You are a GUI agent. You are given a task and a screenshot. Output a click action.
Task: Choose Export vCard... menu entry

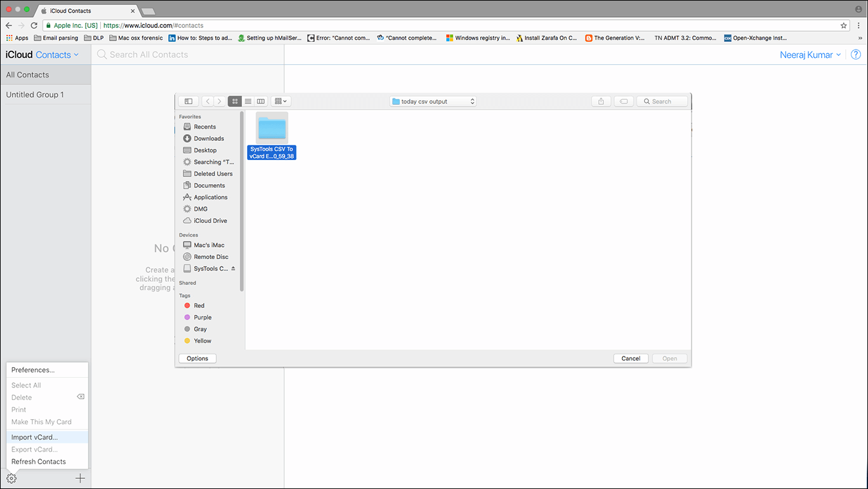(x=47, y=450)
